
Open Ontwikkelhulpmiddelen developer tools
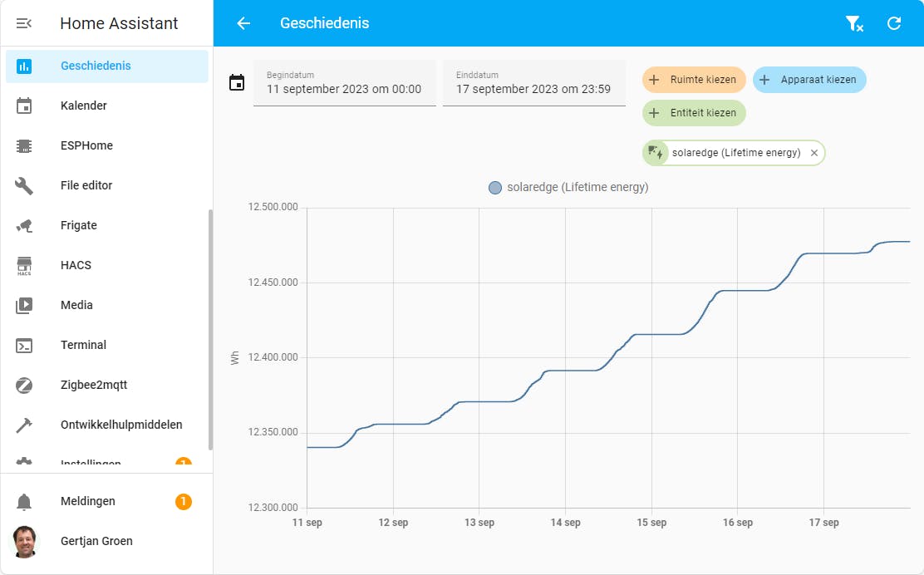(120, 425)
